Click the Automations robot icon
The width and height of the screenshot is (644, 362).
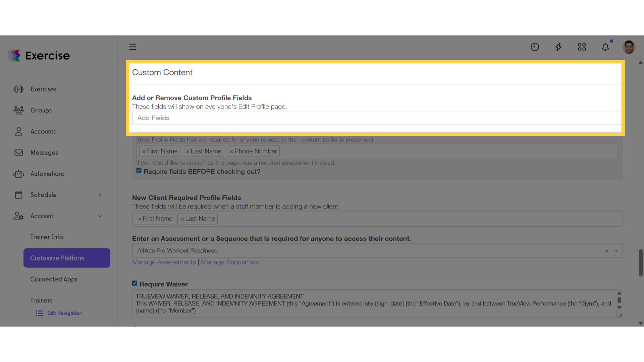click(x=19, y=174)
